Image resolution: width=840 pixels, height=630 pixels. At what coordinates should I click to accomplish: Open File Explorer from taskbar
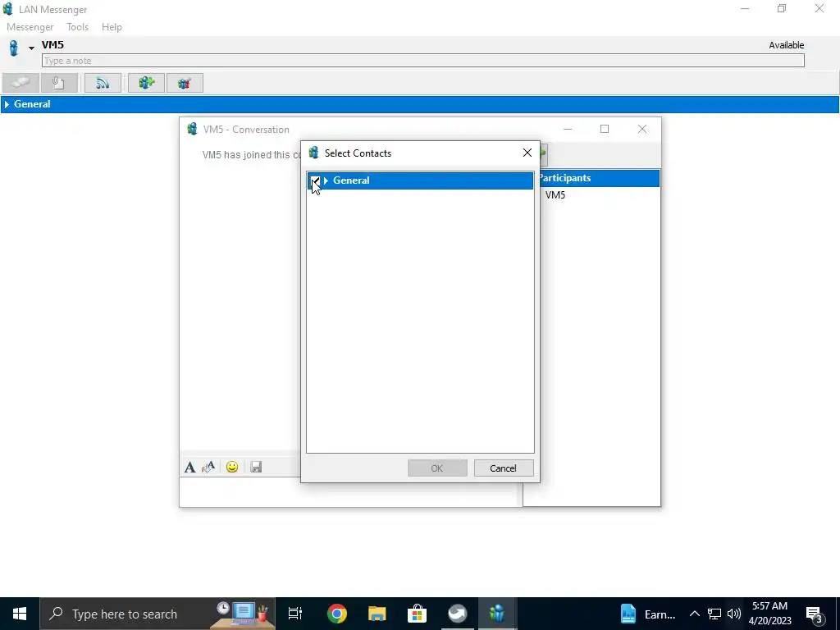point(377,614)
